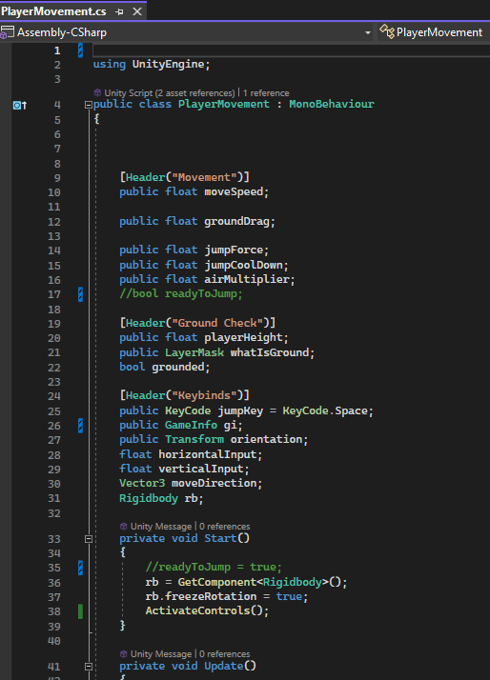Collapse the Update method region
Viewport: 490px width, 680px height.
click(88, 666)
